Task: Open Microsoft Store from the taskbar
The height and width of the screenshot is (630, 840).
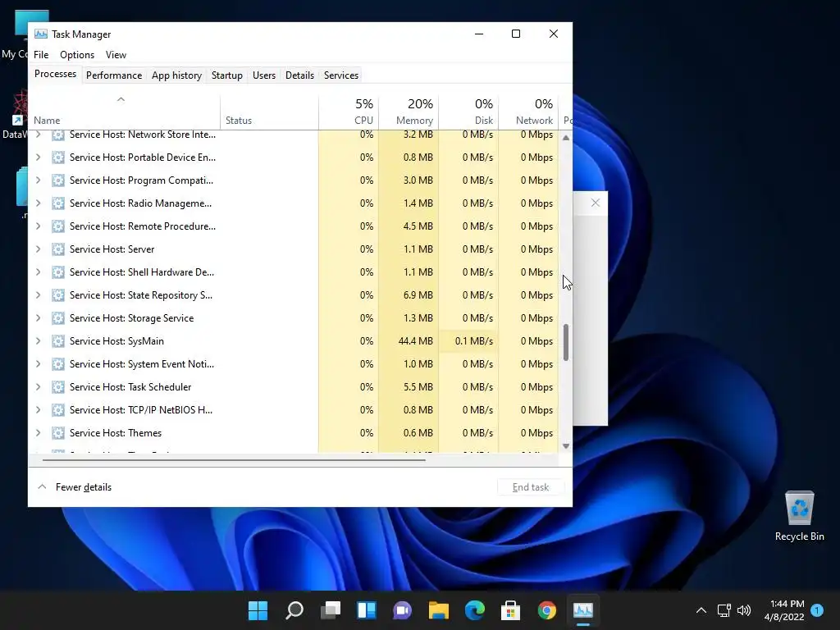Action: [510, 610]
